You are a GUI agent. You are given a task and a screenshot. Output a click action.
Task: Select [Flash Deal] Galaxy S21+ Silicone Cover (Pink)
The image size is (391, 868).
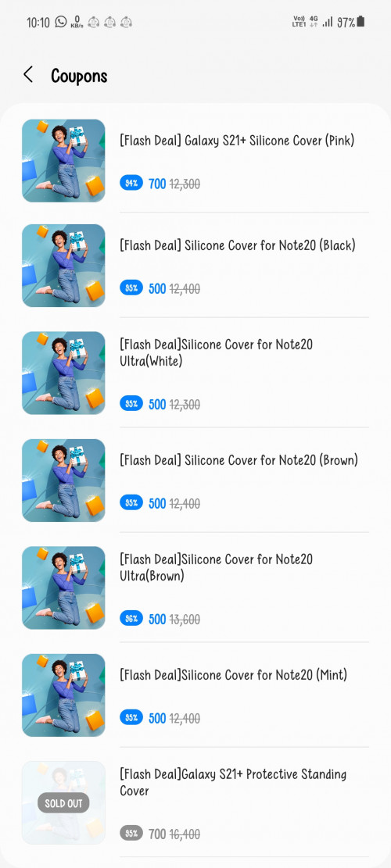(x=237, y=141)
